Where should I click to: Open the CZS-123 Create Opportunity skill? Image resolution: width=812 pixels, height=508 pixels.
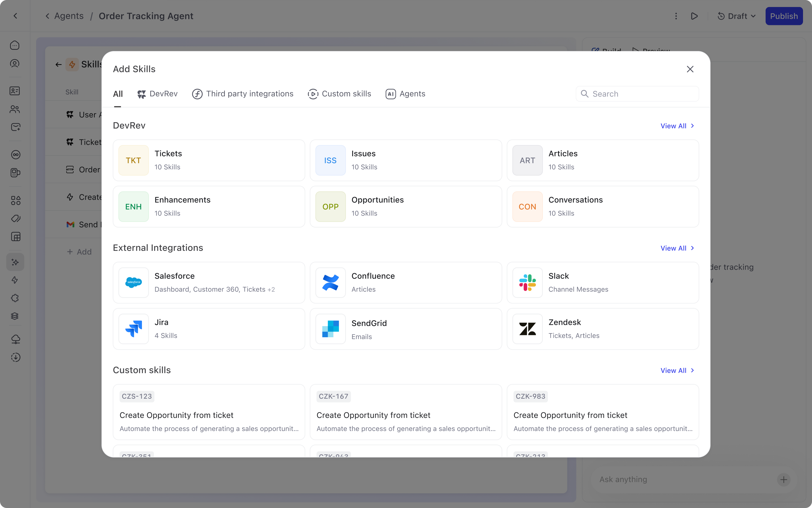(x=209, y=412)
